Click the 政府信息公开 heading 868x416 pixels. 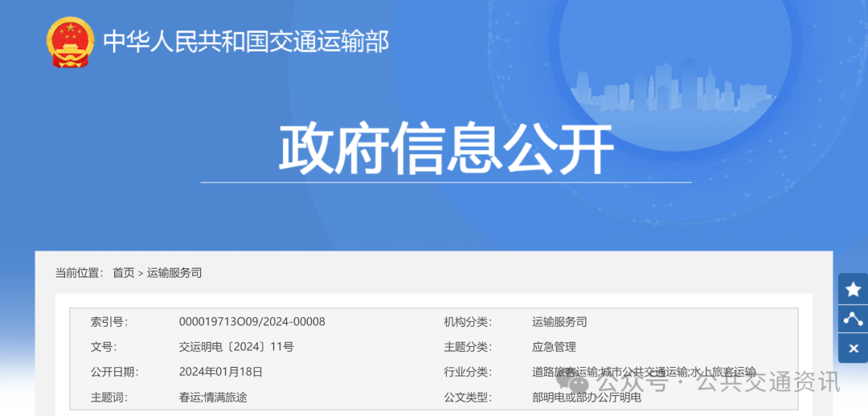[446, 149]
